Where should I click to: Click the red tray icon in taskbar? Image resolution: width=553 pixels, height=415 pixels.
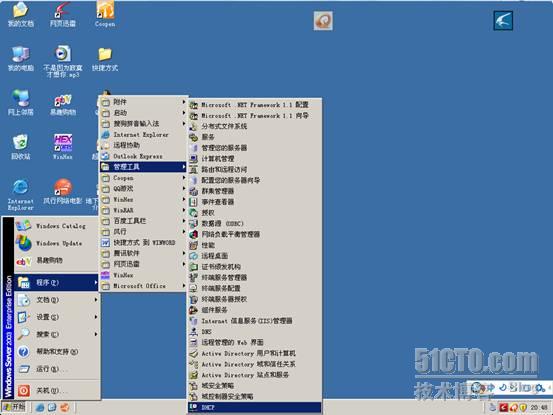pyautogui.click(x=503, y=408)
